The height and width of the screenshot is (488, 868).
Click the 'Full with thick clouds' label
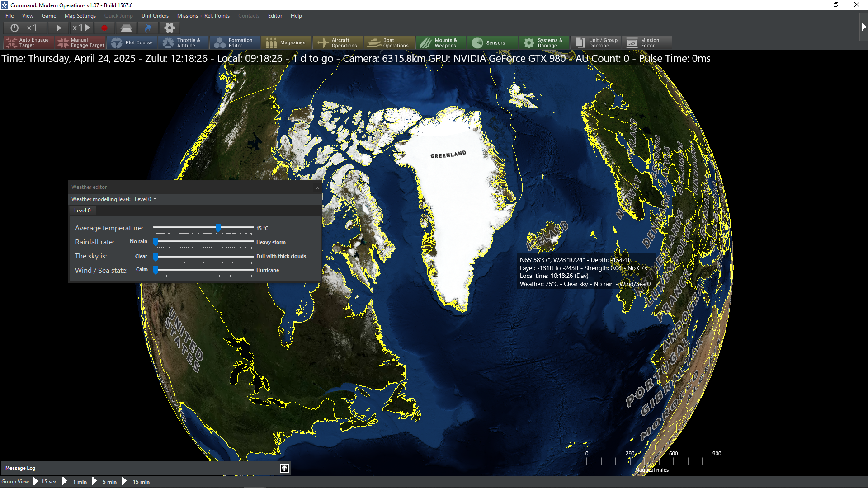click(281, 256)
